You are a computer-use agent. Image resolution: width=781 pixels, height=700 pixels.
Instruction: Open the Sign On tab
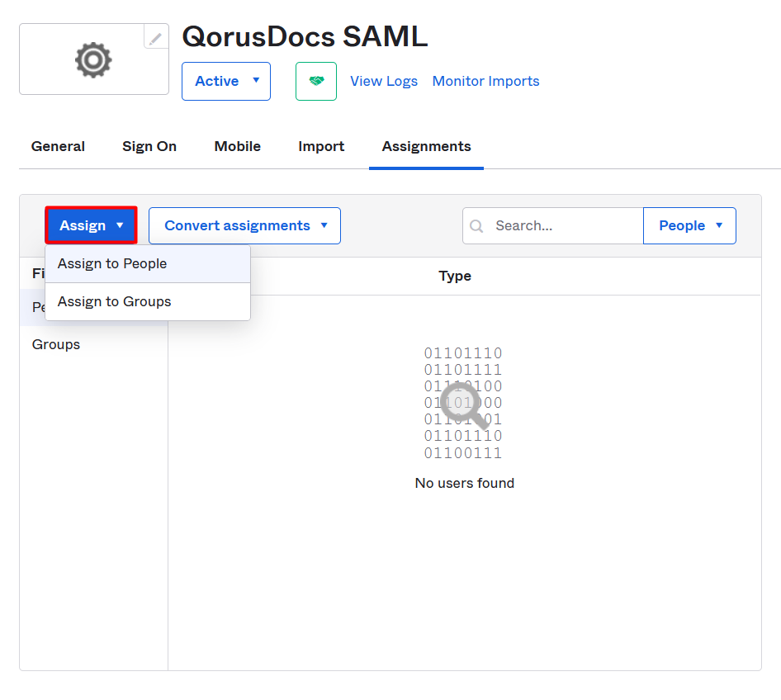(x=149, y=146)
